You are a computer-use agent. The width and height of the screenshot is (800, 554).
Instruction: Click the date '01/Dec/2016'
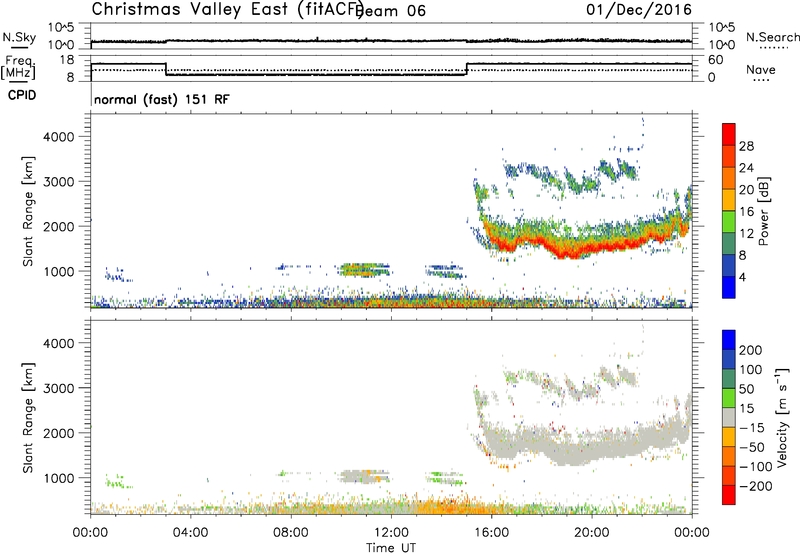tap(639, 10)
